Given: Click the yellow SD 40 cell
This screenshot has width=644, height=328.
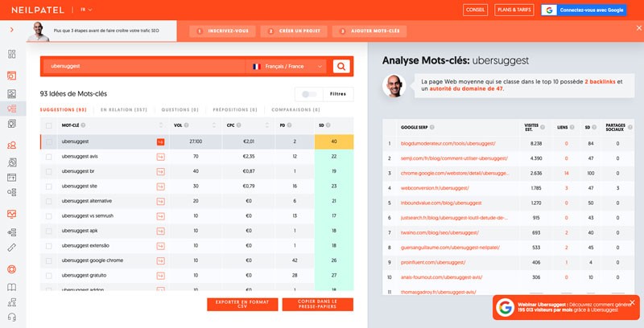Looking at the screenshot, I should tap(334, 141).
